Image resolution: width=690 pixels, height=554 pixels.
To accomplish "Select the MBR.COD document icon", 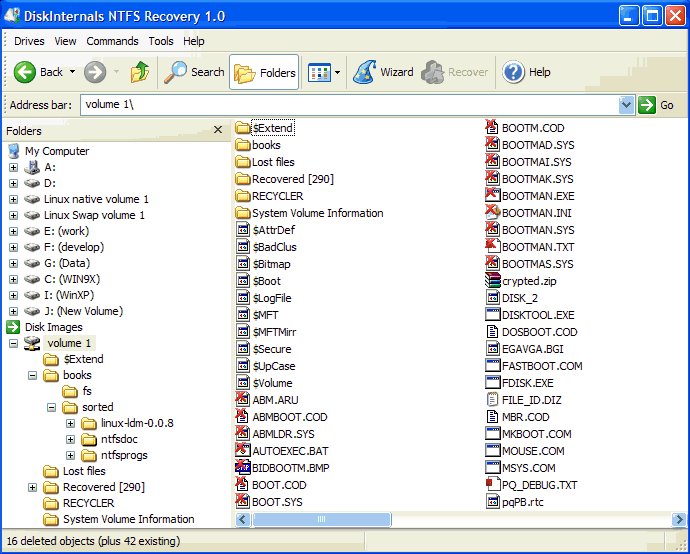I will [493, 416].
